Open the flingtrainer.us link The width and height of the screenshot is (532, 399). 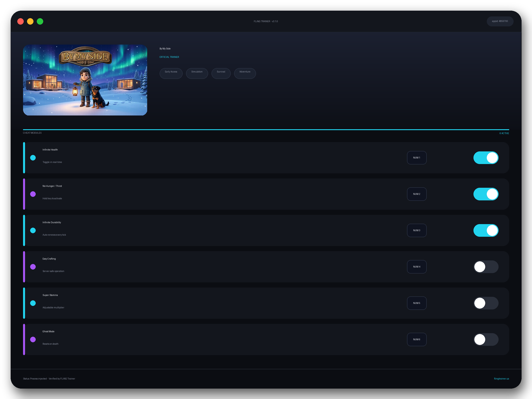(501, 379)
